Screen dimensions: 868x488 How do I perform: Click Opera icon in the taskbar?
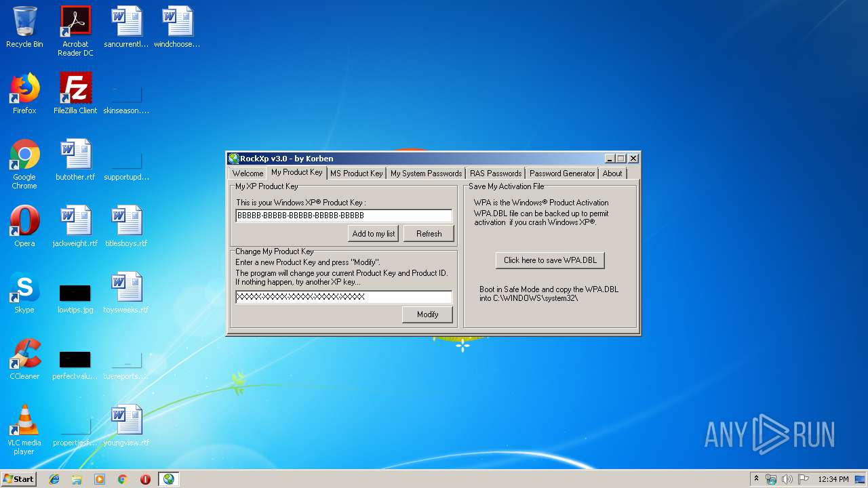point(145,479)
